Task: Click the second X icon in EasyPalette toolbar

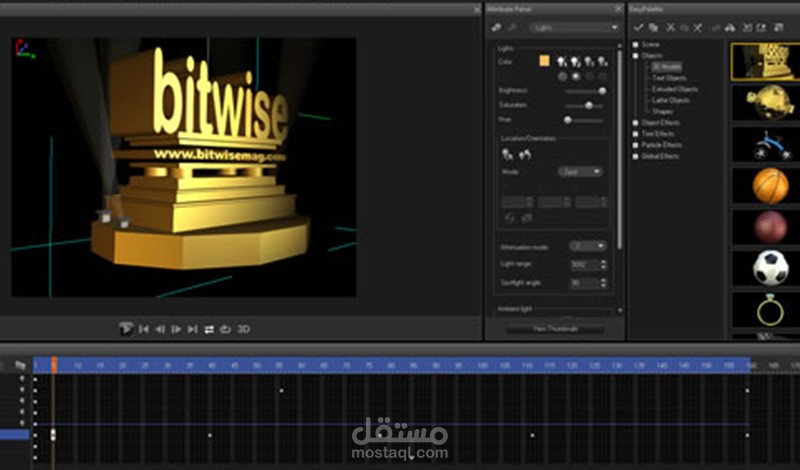Action: click(x=697, y=28)
